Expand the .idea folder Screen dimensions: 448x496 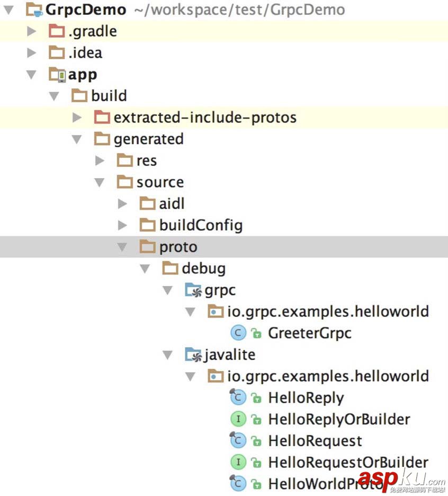(32, 53)
